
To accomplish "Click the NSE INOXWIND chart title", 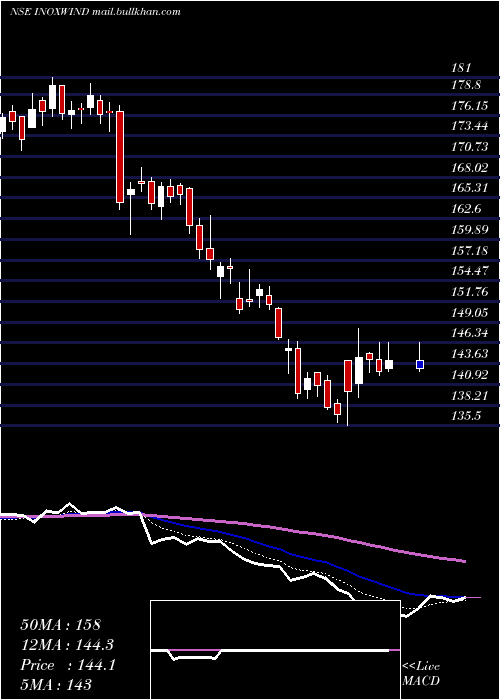I will [95, 12].
